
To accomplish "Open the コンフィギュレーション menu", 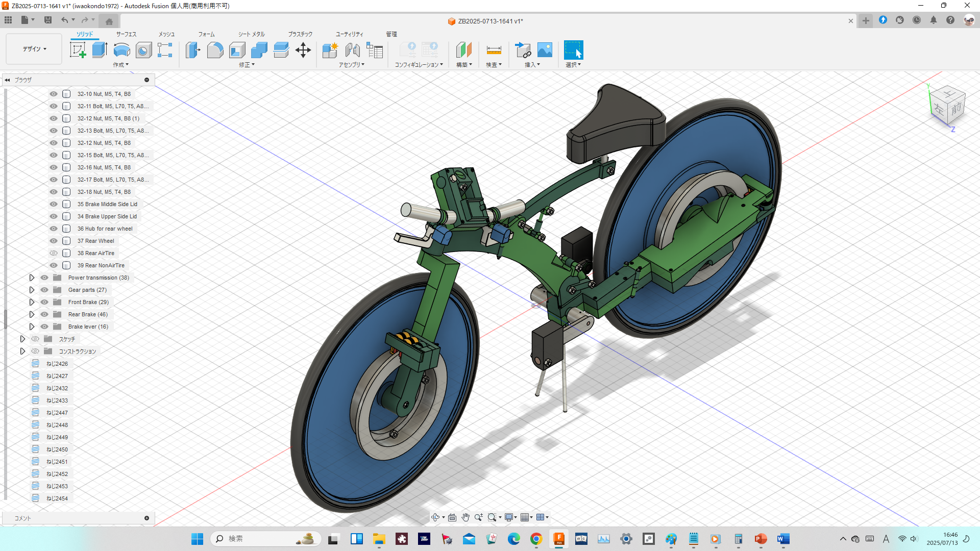I will click(419, 65).
